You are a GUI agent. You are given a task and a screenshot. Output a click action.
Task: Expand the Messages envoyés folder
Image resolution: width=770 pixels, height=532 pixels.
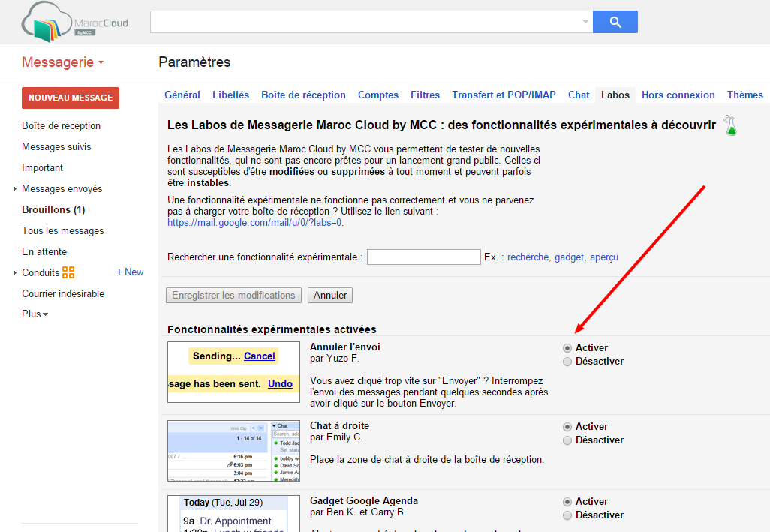pyautogui.click(x=15, y=189)
